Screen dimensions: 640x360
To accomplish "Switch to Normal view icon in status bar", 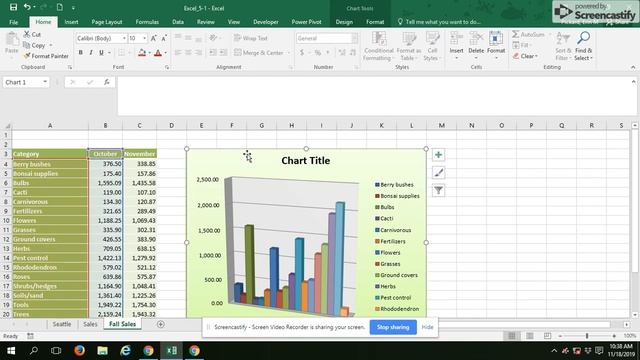I will point(511,336).
